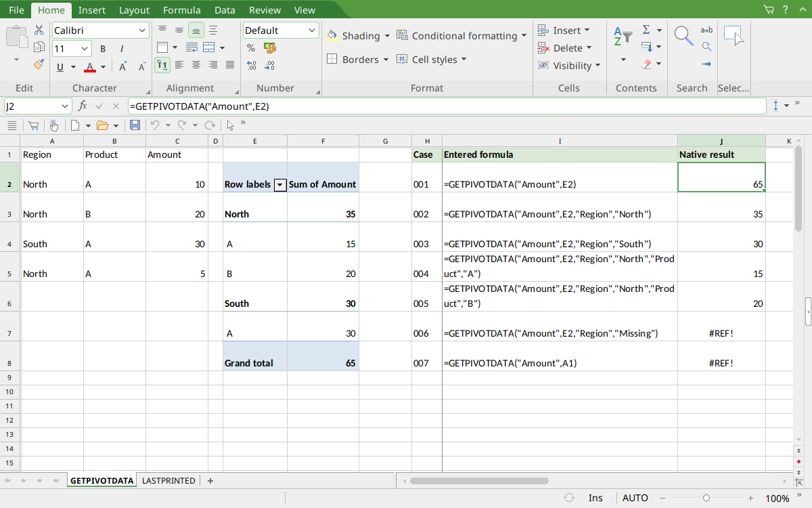
Task: Click the Go to blue arrow icon
Action: click(x=706, y=64)
